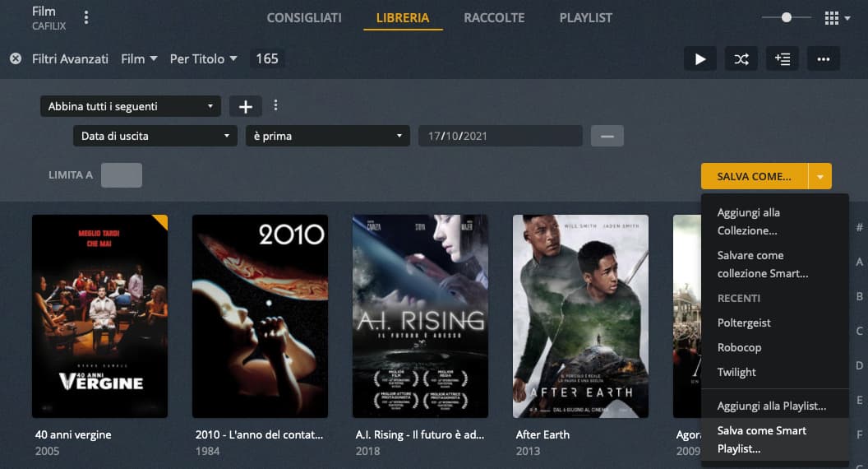The height and width of the screenshot is (469, 868).
Task: Open the Film library options menu
Action: tap(85, 18)
